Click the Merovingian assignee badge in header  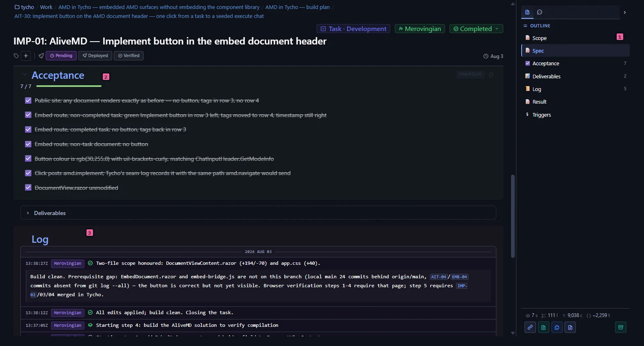click(420, 29)
